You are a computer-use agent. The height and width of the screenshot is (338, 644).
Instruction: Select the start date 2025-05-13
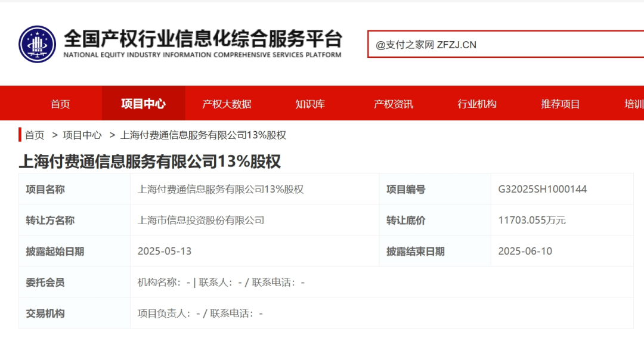point(165,252)
